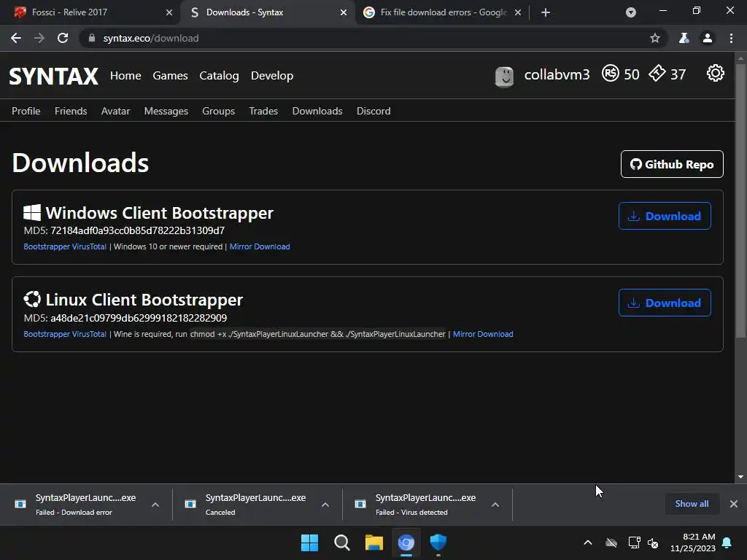Open Linux Mirror Download link
This screenshot has width=747, height=560.
pyautogui.click(x=483, y=334)
